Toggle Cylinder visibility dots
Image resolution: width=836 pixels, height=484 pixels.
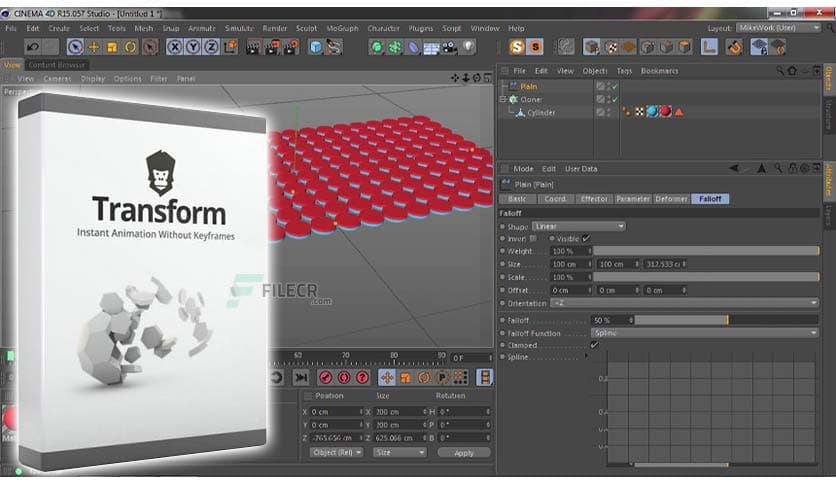tap(609, 112)
